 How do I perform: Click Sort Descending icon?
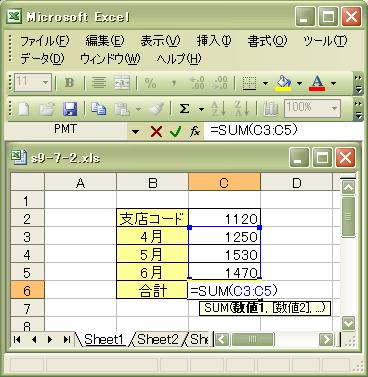pyautogui.click(x=242, y=109)
